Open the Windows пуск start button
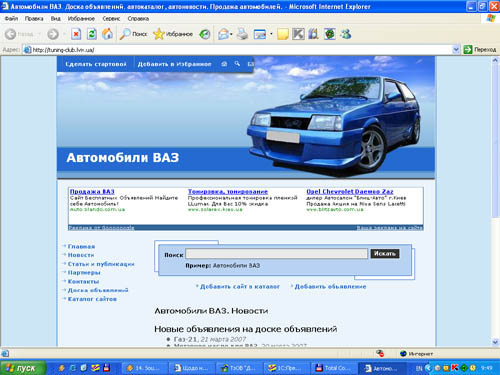Image resolution: width=500 pixels, height=375 pixels. coord(23,368)
